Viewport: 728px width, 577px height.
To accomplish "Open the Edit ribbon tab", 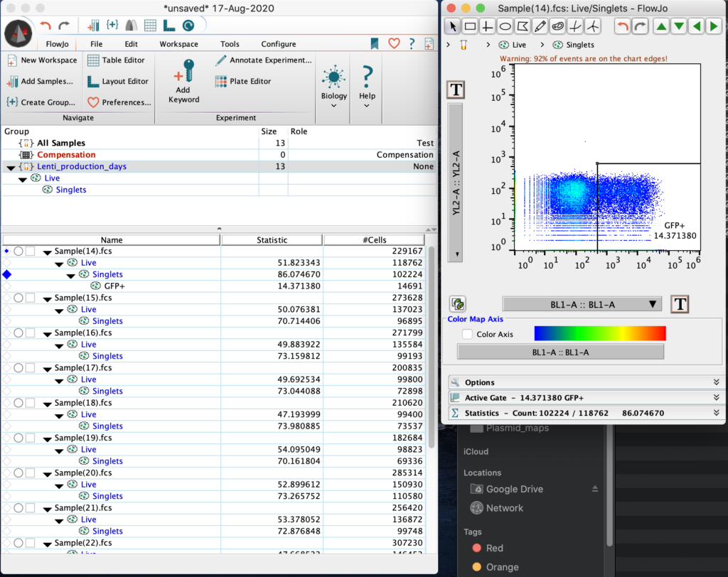I will [x=131, y=44].
